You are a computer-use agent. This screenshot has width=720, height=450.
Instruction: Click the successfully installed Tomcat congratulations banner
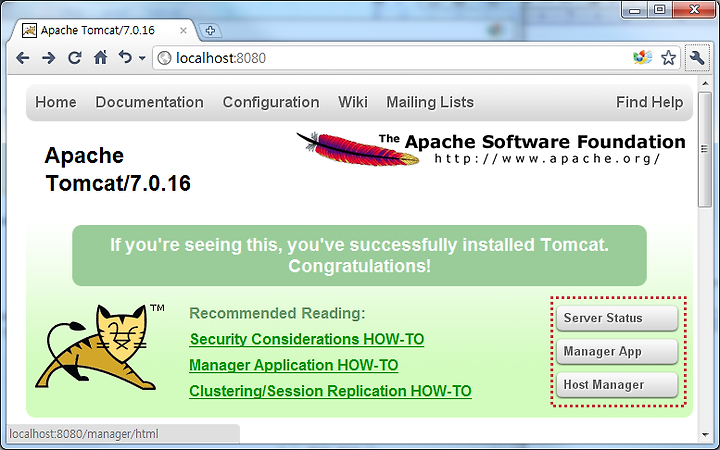[360, 255]
